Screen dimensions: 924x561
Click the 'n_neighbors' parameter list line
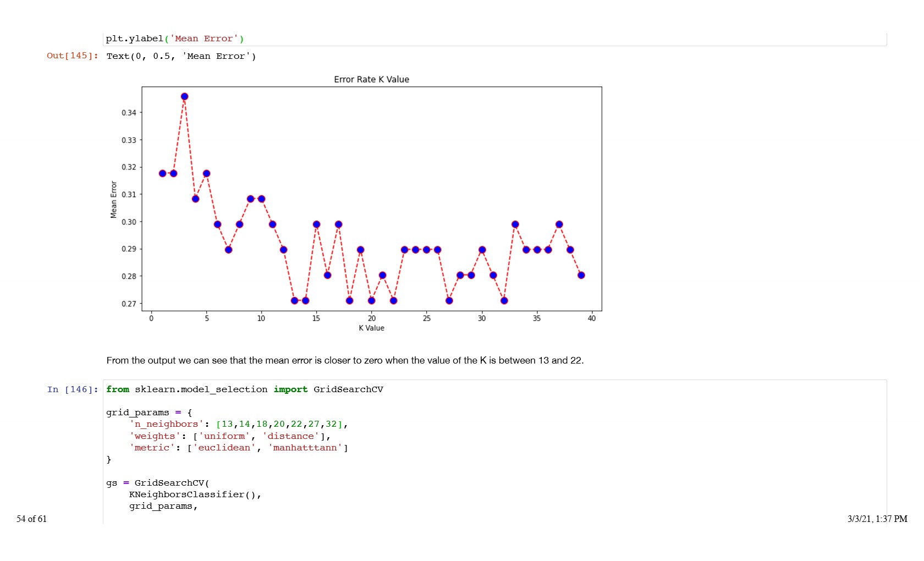click(238, 424)
